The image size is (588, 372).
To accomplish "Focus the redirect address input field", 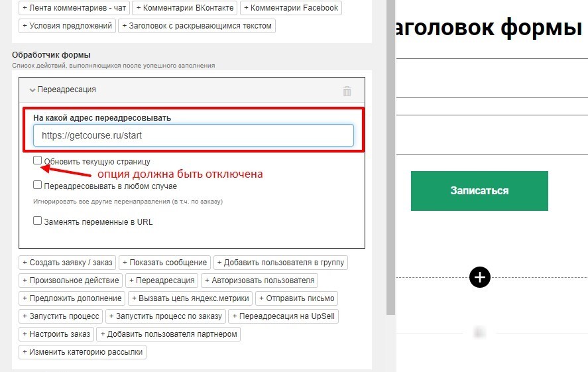I will [194, 135].
